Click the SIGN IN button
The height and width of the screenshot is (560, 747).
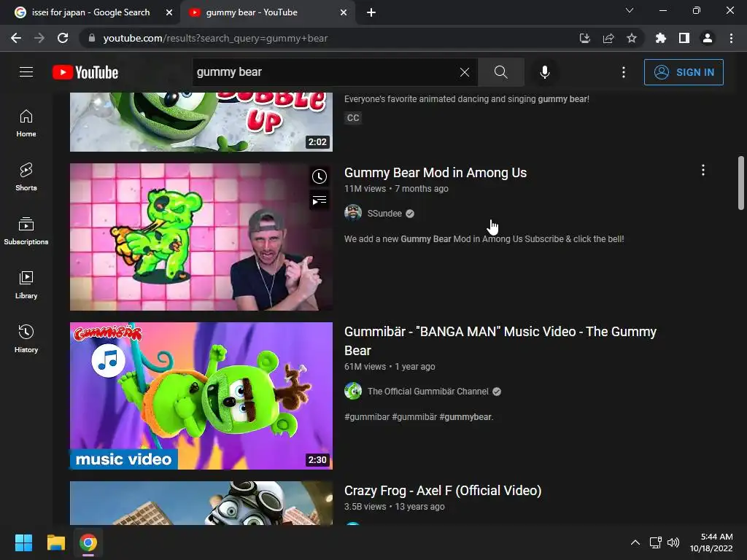point(684,72)
